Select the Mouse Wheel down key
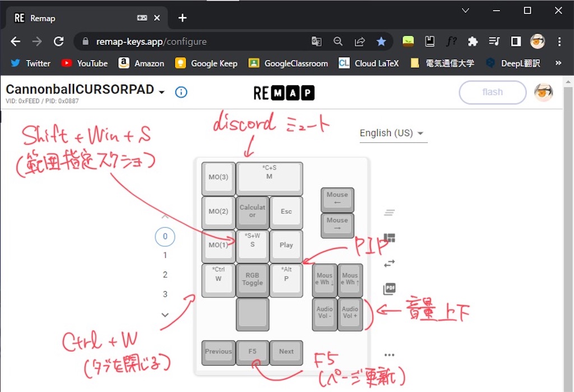This screenshot has width=574, height=392. coord(325,280)
